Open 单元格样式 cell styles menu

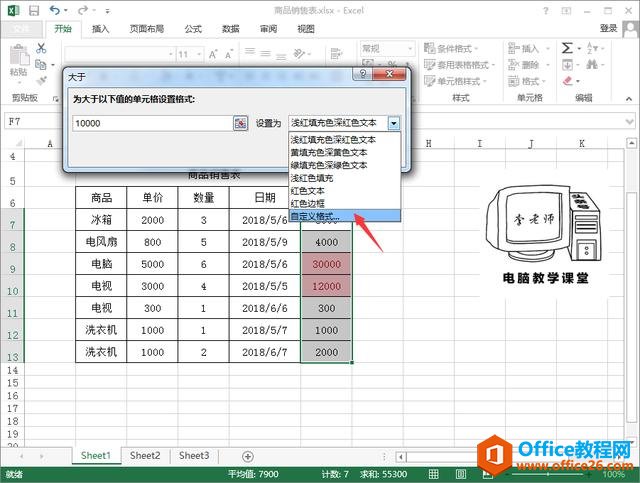[455, 81]
